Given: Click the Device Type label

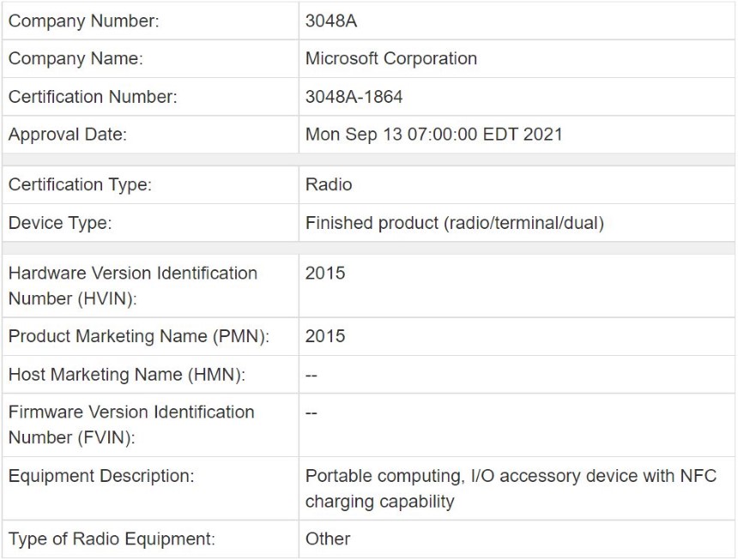Looking at the screenshot, I should 60,223.
